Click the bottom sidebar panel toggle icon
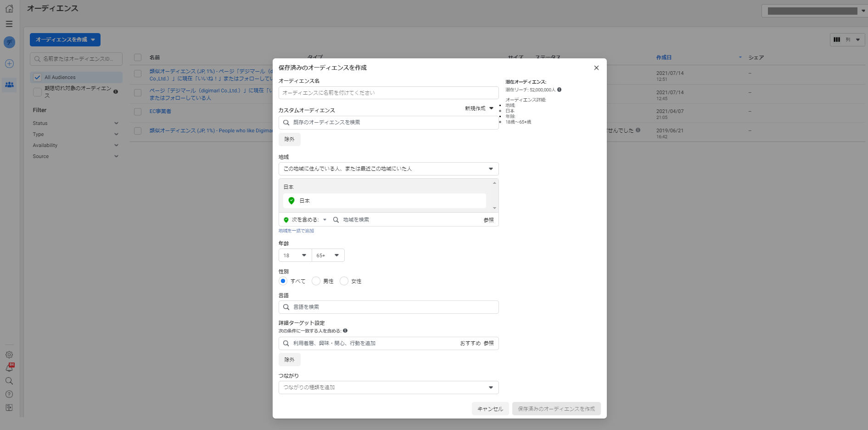868x430 pixels. [x=9, y=407]
